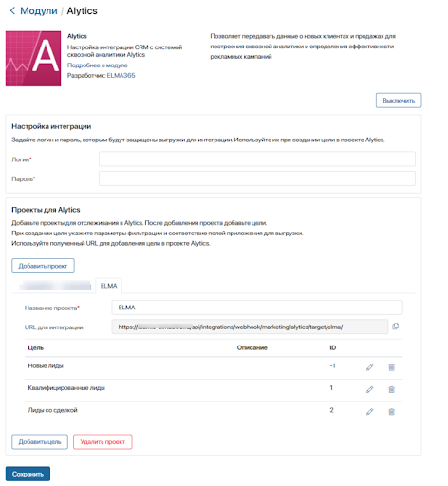Click the Добавить цель button

pos(40,441)
